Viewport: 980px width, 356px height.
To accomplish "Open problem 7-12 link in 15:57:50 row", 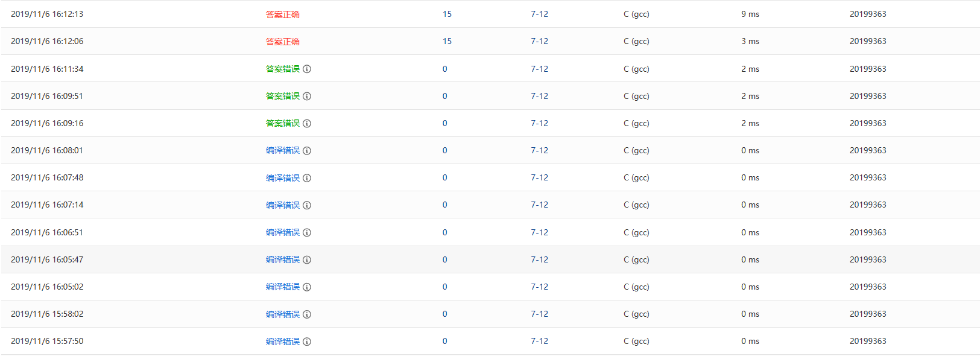I will tap(539, 341).
